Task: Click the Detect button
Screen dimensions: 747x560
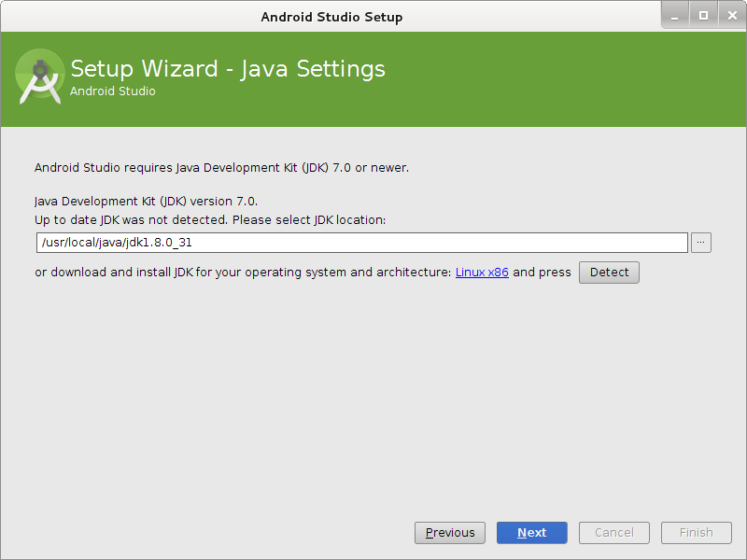Action: (609, 273)
